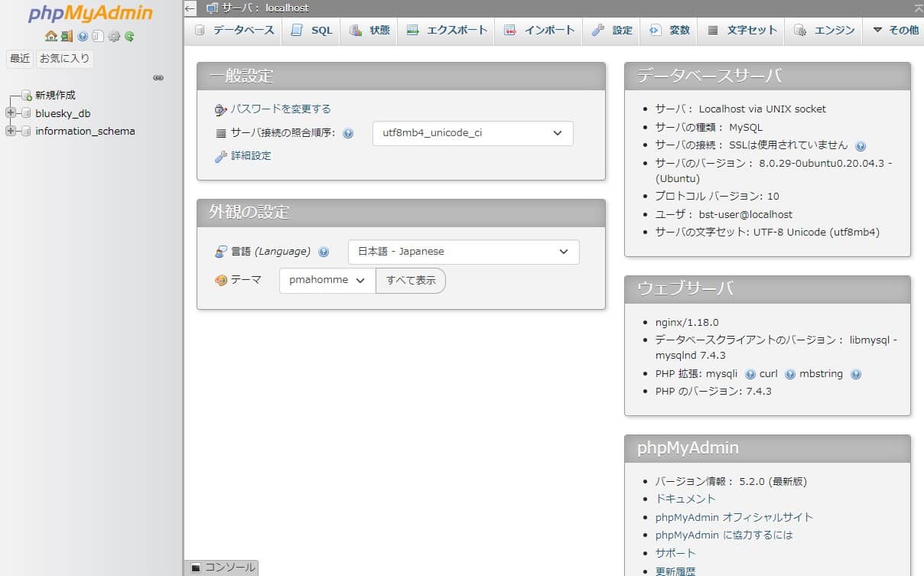Open the エクスポート export tab
Screen dimensions: 924x576
point(447,31)
